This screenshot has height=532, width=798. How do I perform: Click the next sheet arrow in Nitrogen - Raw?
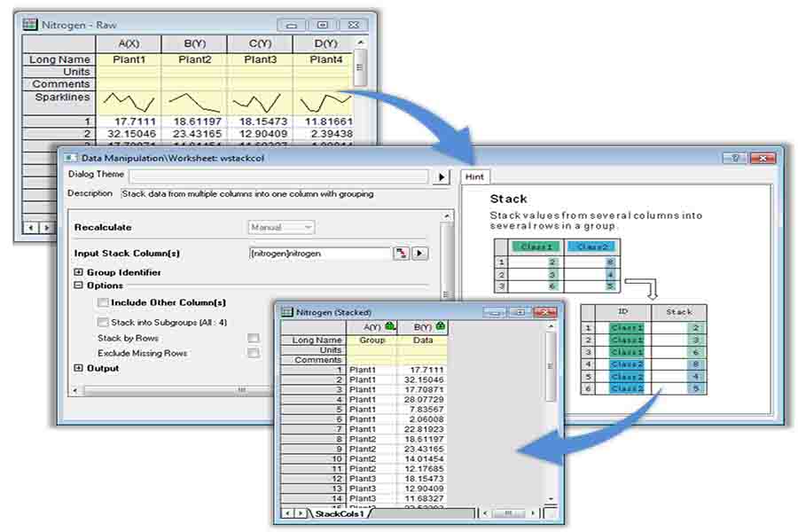pos(47,228)
